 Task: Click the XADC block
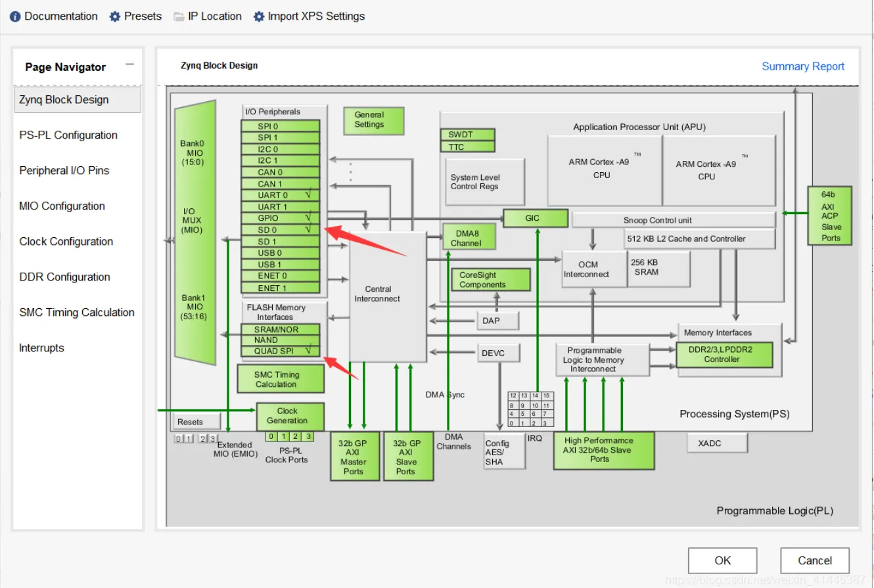(718, 443)
